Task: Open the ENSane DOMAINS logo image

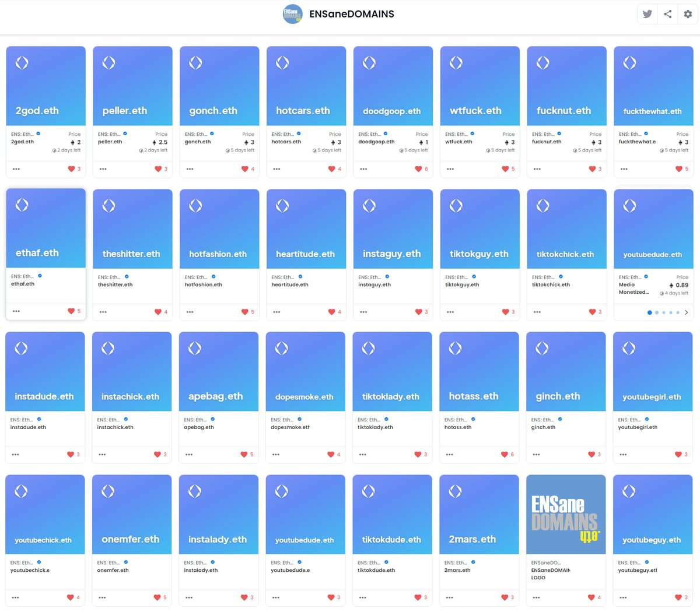Action: 566,515
